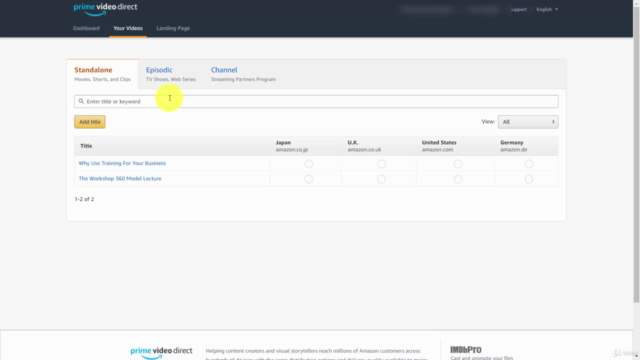Open the View All dropdown
The image size is (640, 360).
tap(528, 122)
